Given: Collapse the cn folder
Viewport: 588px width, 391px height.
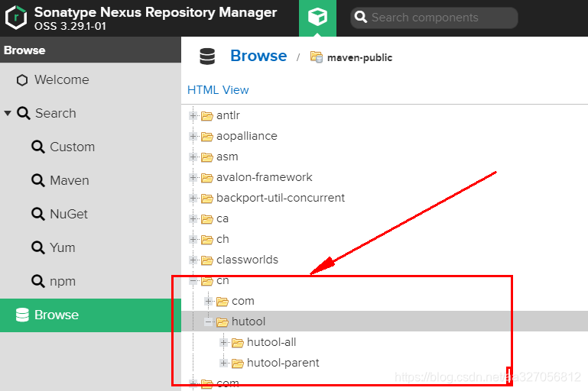Looking at the screenshot, I should click(193, 280).
